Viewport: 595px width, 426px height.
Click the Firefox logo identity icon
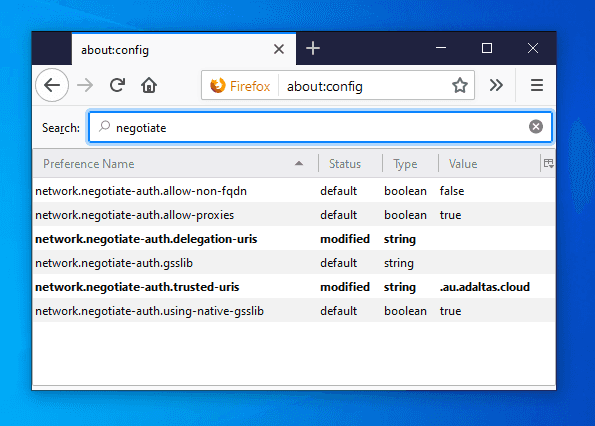tap(218, 86)
